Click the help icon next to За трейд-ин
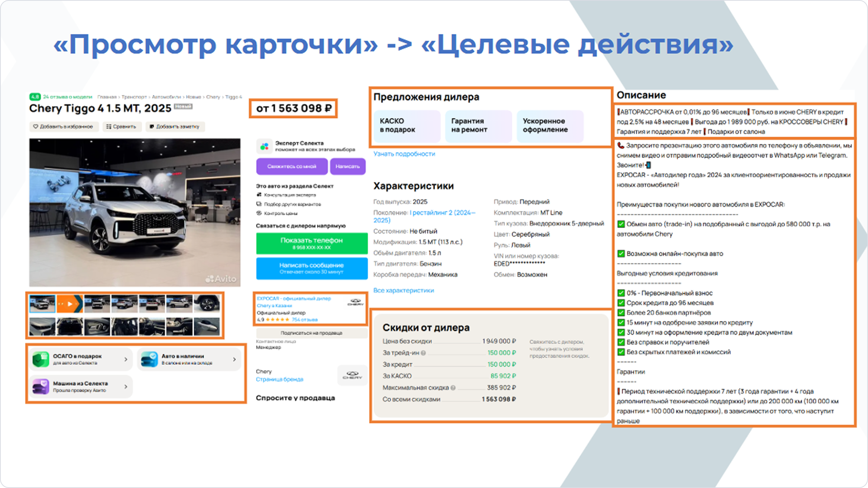868x488 pixels. pos(423,353)
